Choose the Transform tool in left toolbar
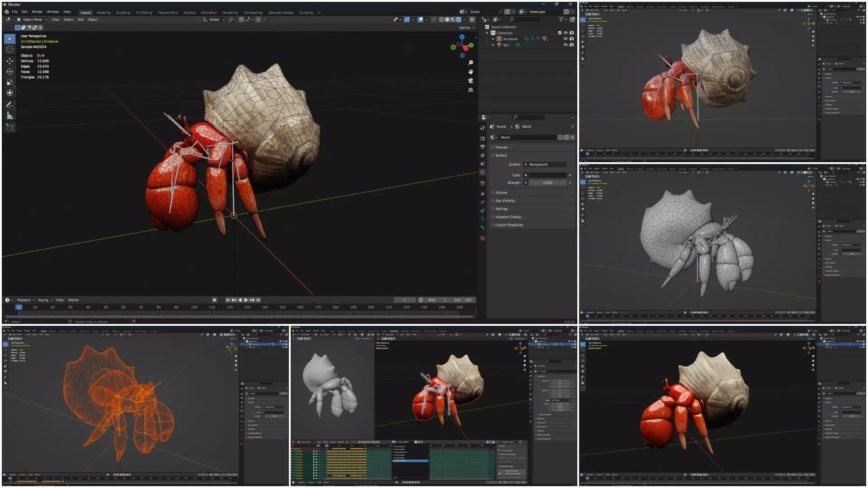The height and width of the screenshot is (488, 868). point(9,93)
